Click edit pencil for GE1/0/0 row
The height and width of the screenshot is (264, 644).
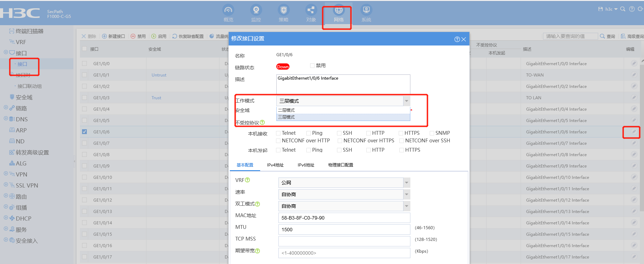(634, 63)
